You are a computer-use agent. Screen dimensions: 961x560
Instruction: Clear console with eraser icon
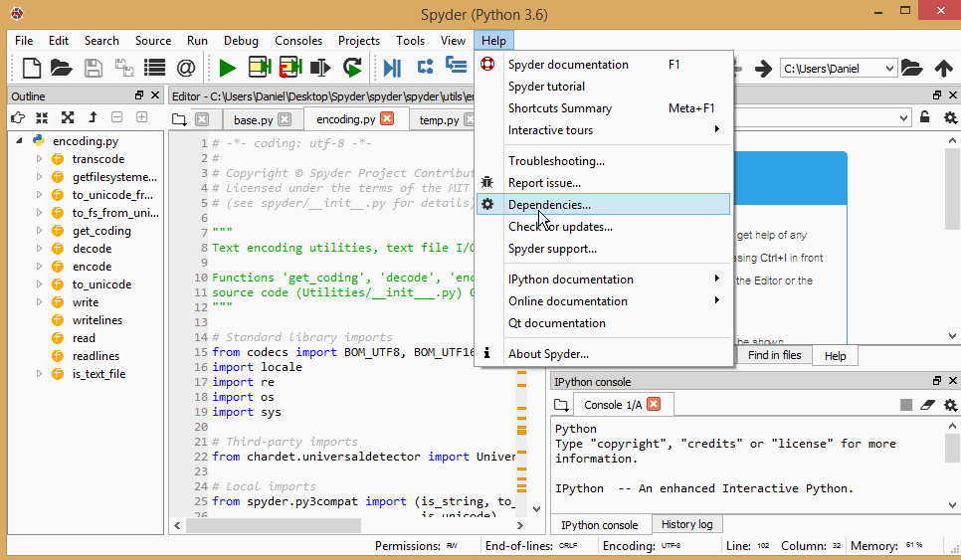tap(928, 405)
